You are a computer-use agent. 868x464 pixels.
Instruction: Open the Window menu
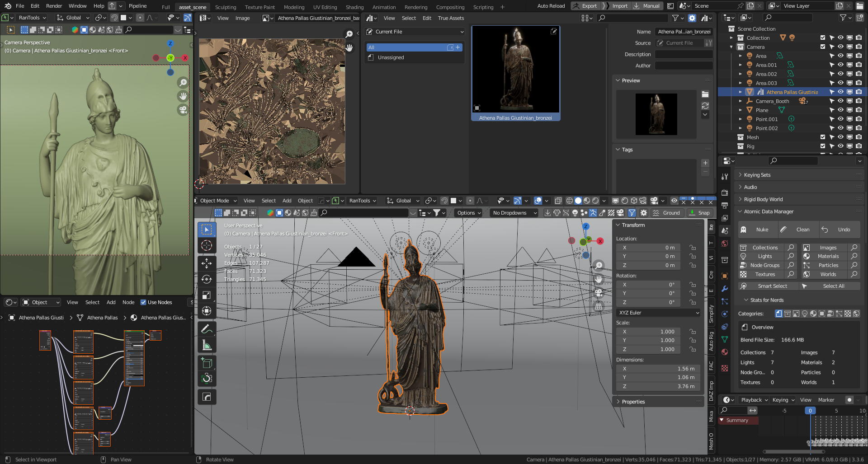click(x=77, y=6)
